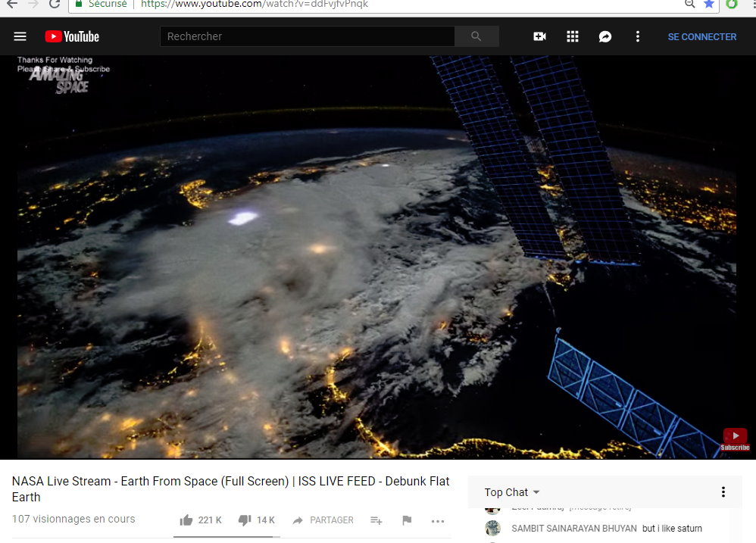Viewport: 756px width, 543px height.
Task: Open the live chat three-dot menu
Action: (723, 492)
